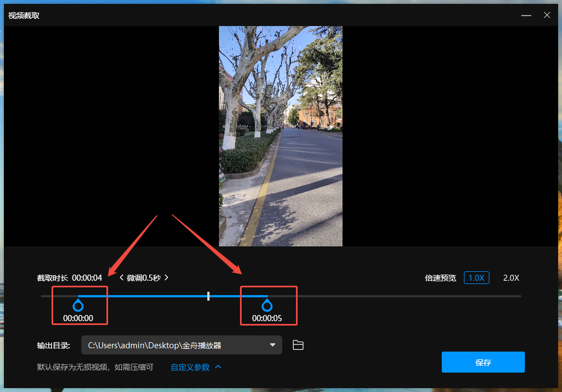The height and width of the screenshot is (392, 562).
Task: Click the video preview frame
Action: [x=280, y=136]
